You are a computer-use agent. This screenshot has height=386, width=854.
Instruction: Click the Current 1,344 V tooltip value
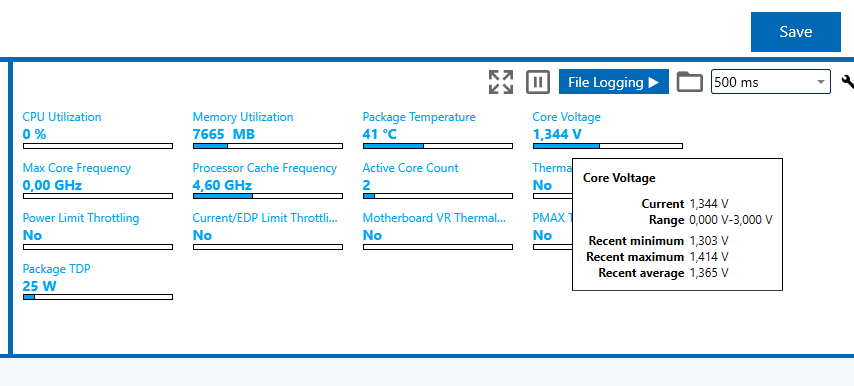(x=709, y=204)
